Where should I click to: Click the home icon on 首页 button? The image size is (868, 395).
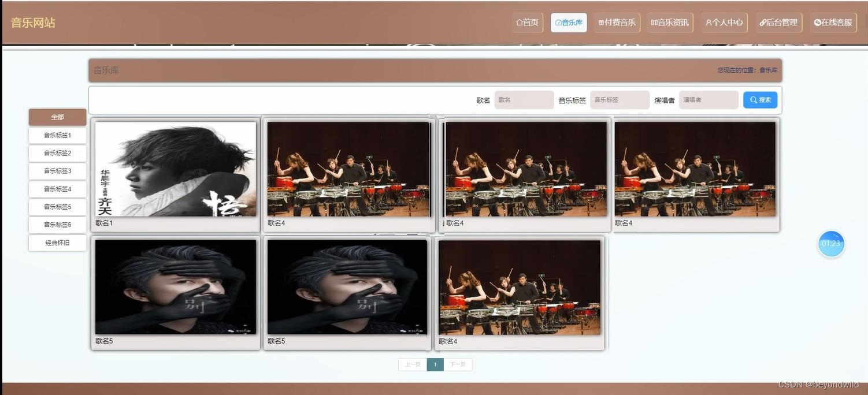coord(518,23)
